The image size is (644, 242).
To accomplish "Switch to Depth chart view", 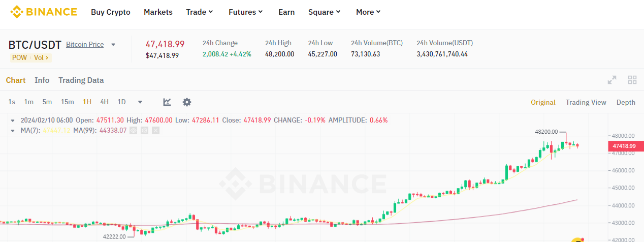I will point(626,102).
